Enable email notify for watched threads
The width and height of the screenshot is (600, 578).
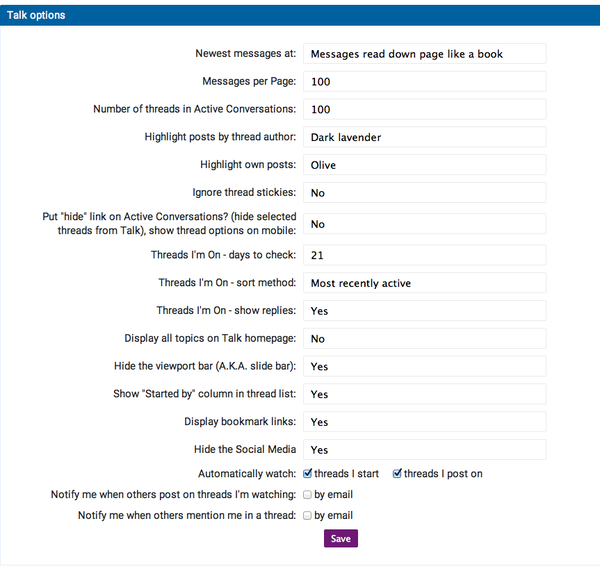tap(307, 495)
